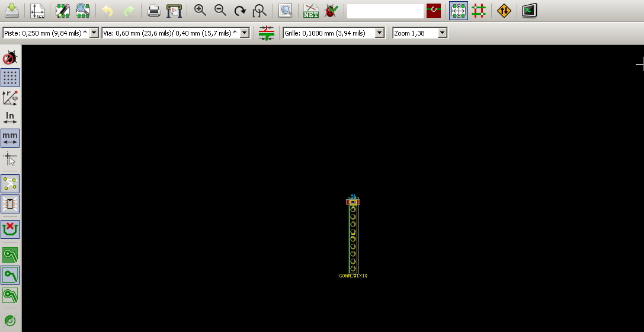644x332 pixels.
Task: Switch units to inches
Action: pos(10,118)
